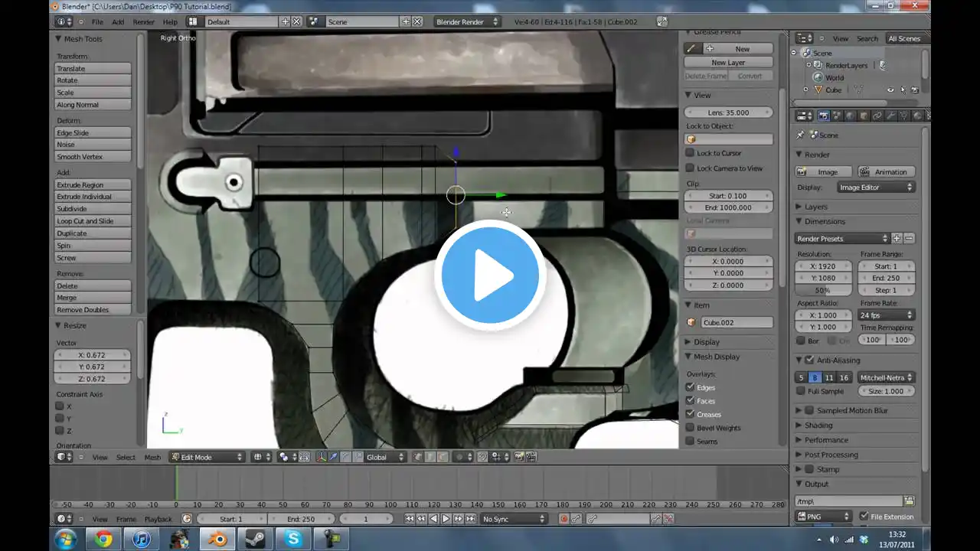Toggle the 3D manipulator axes icon in header
Image resolution: width=980 pixels, height=551 pixels.
pyautogui.click(x=322, y=457)
